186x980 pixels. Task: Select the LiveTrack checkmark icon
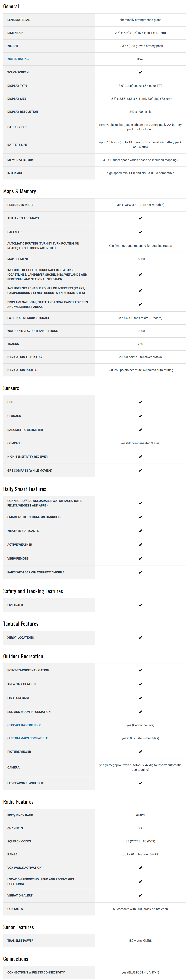point(140,605)
